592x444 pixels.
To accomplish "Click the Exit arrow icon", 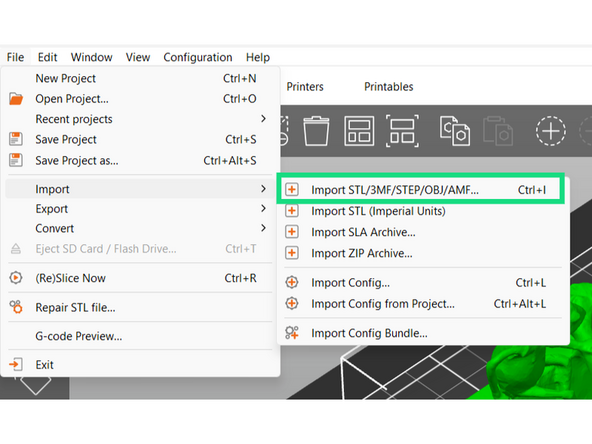I will click(16, 364).
